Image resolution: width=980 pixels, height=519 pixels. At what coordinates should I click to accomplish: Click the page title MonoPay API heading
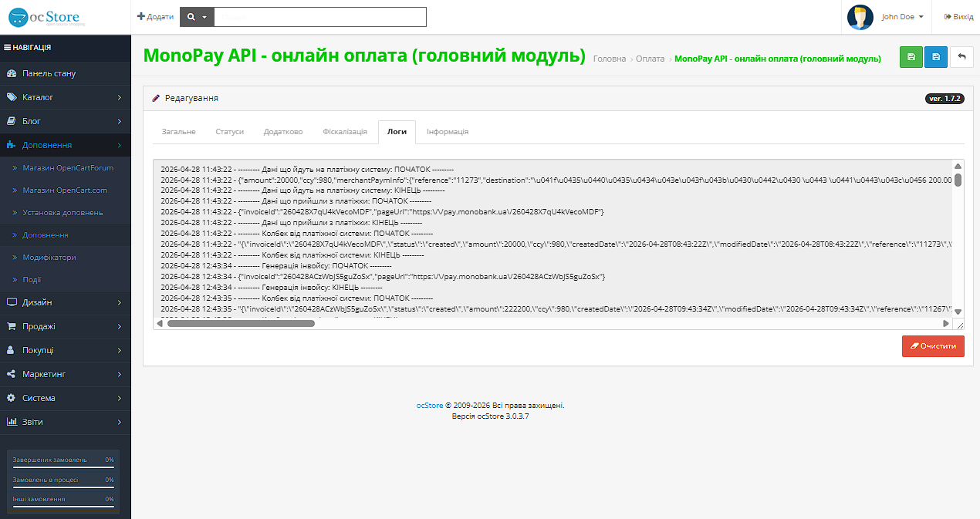pos(364,56)
